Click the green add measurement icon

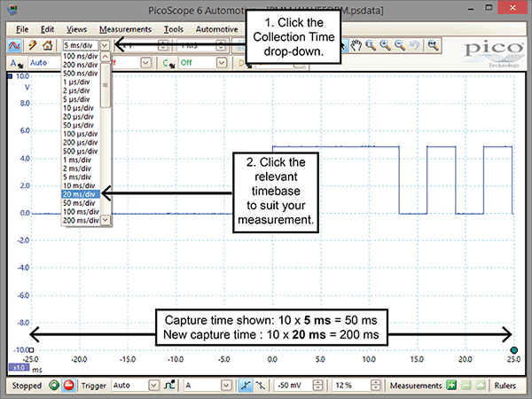click(451, 386)
